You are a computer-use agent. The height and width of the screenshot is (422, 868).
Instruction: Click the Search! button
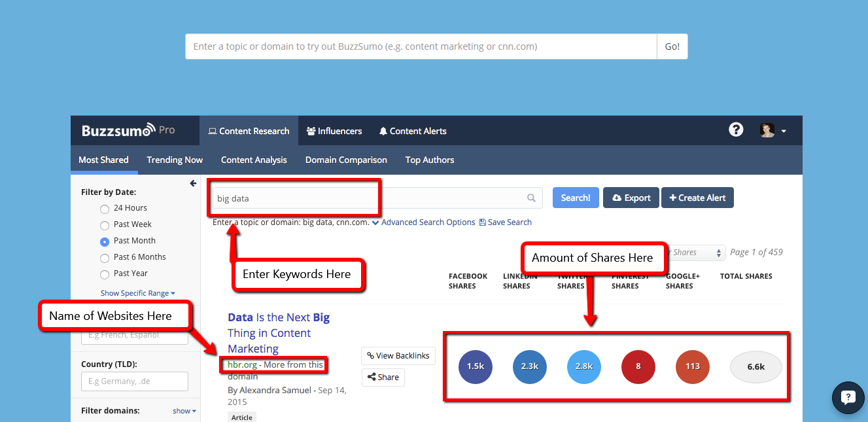pos(576,198)
